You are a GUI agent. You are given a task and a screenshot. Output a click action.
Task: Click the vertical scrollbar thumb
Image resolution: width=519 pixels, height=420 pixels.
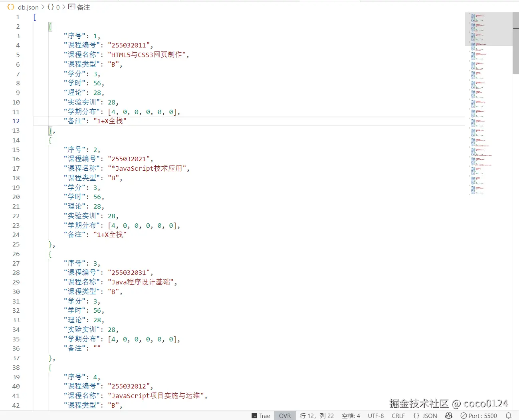[516, 43]
